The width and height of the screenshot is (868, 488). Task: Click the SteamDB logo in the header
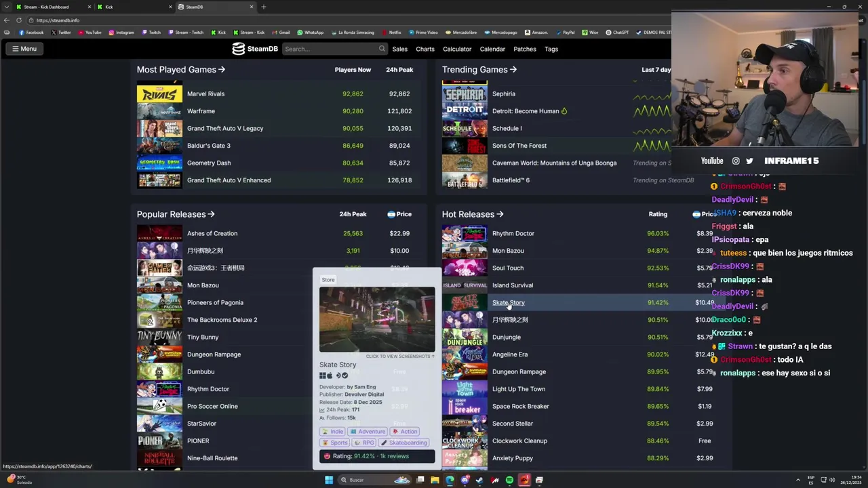pos(255,49)
